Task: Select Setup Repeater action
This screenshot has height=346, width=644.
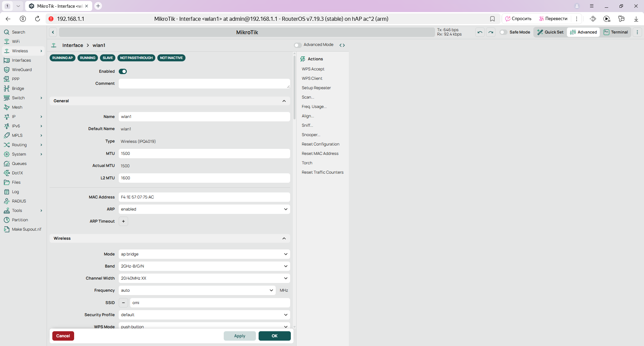Action: click(316, 88)
